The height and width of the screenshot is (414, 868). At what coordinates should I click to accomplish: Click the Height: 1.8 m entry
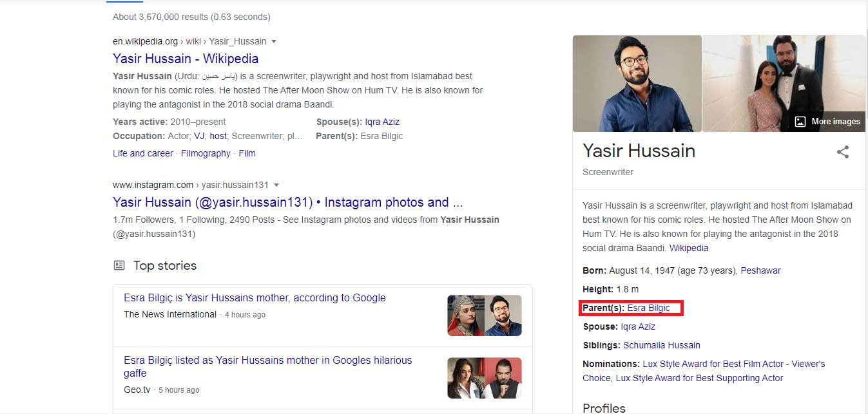[611, 289]
